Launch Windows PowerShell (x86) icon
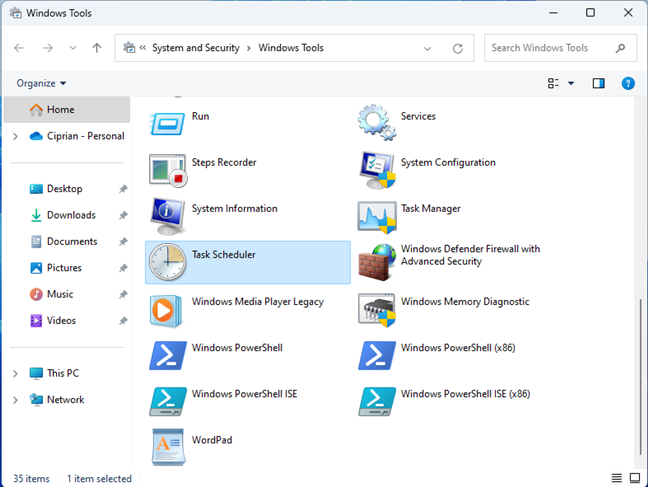 click(376, 355)
